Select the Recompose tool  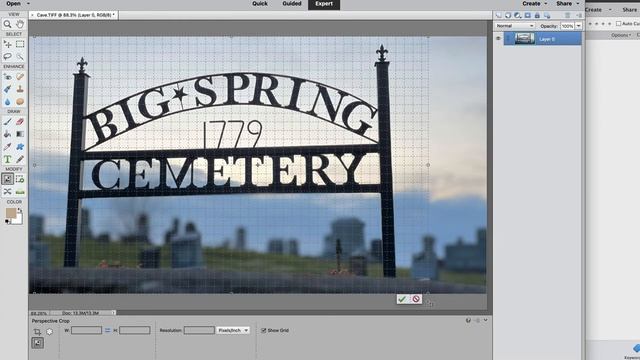(x=20, y=179)
